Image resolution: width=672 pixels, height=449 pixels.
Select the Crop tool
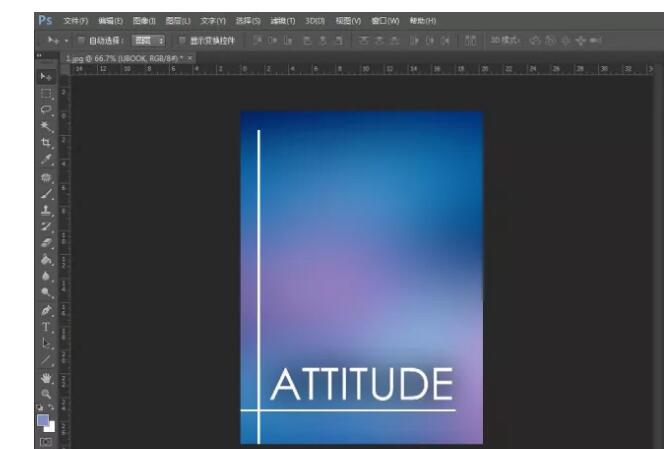point(46,143)
